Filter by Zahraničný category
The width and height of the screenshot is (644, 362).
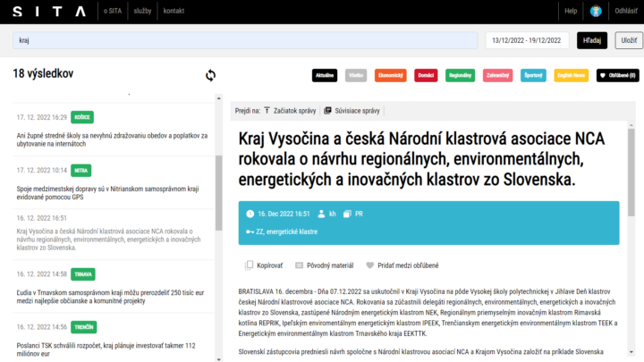pos(498,75)
